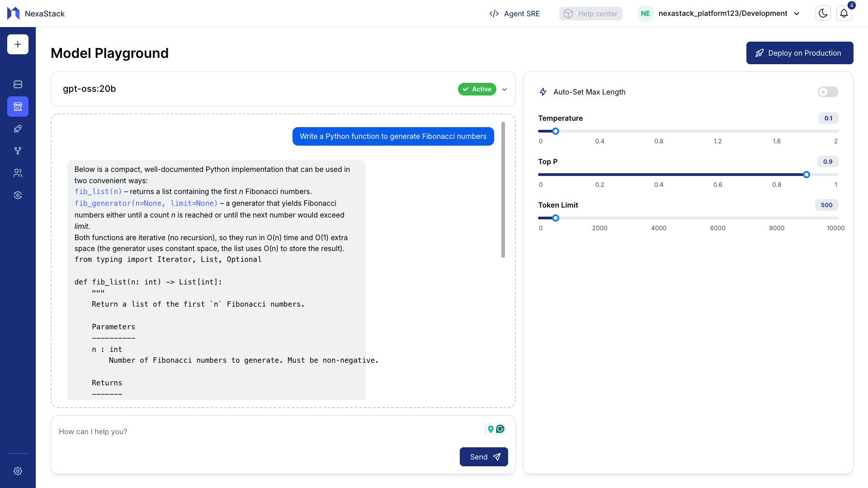Click the Deploy on Production button
Viewport: 868px width, 488px height.
click(x=799, y=53)
